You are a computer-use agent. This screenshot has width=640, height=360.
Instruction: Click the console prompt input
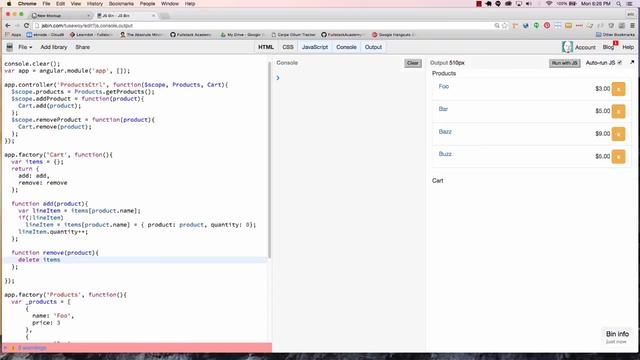(x=351, y=78)
